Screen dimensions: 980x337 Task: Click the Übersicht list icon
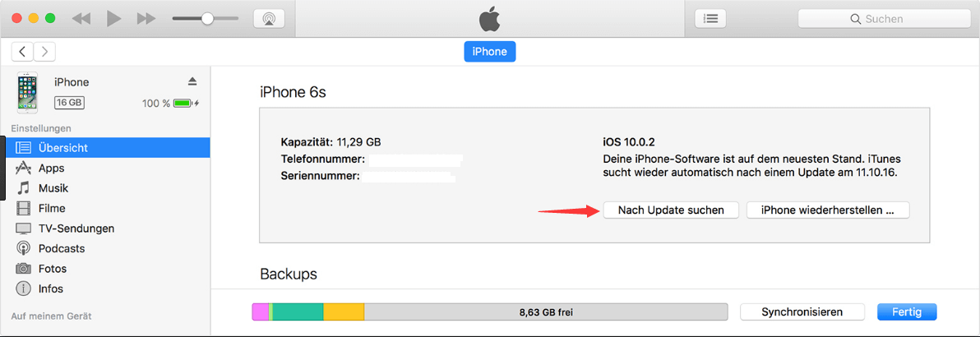[x=23, y=148]
